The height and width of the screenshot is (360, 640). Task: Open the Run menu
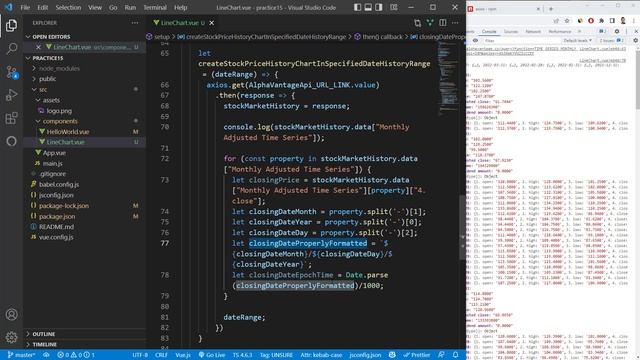click(x=130, y=7)
